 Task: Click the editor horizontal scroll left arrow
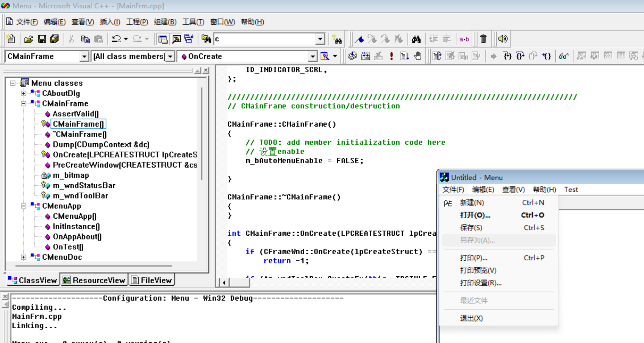pos(224,282)
